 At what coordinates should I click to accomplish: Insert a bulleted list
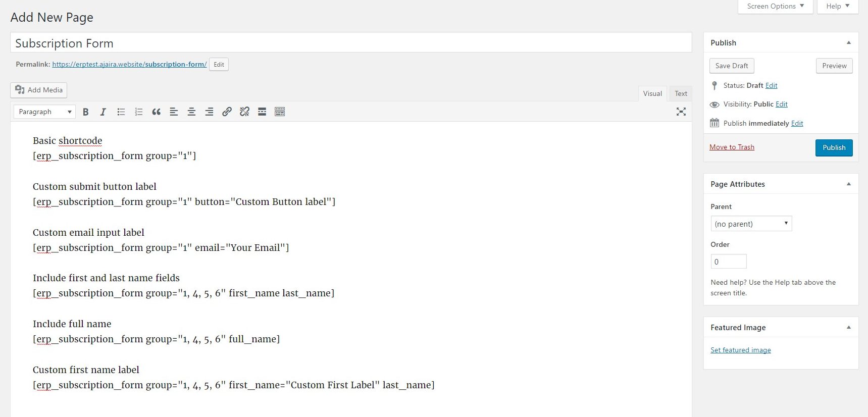click(x=121, y=112)
